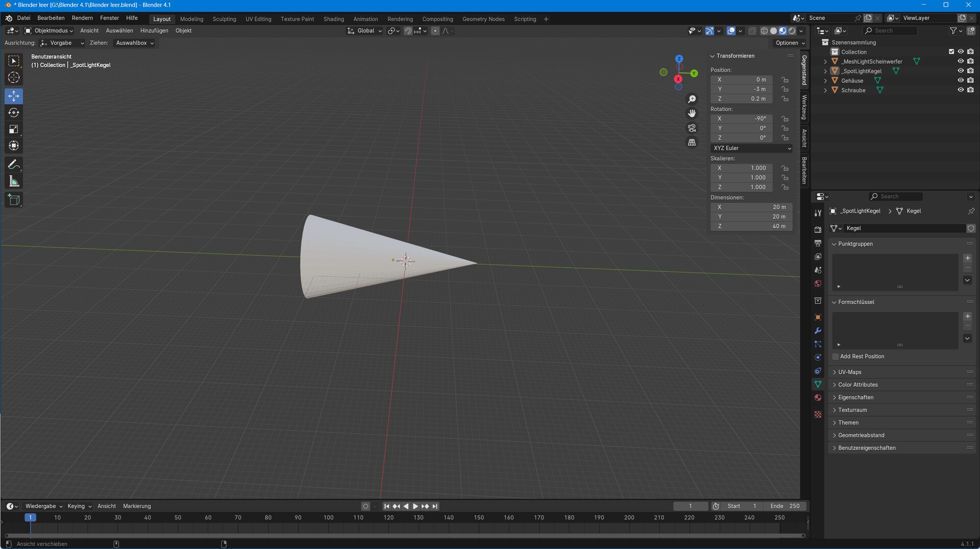Select the Scale tool in the toolbar
Viewport: 980px width, 549px height.
click(x=14, y=130)
